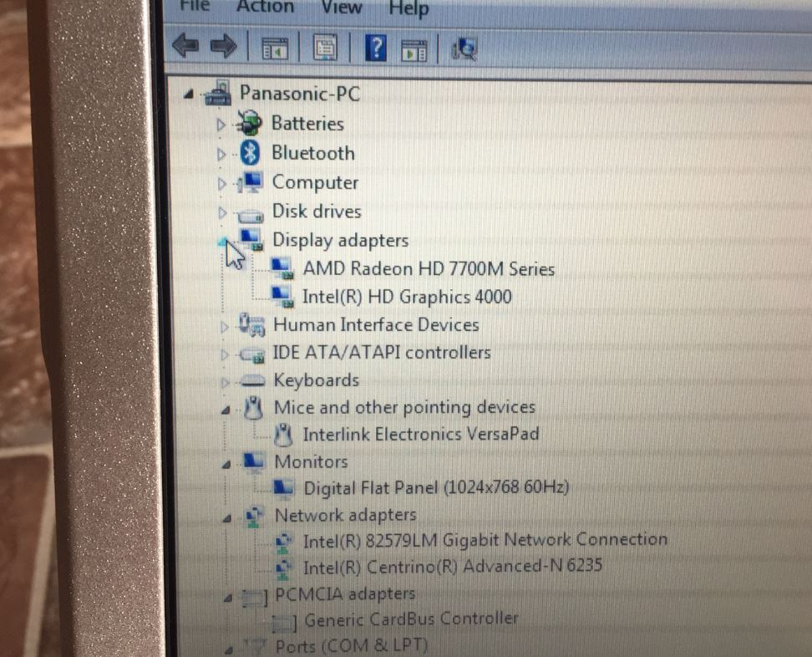812x657 pixels.
Task: Click the Action Pane toggle toolbar icon
Action: 414,50
